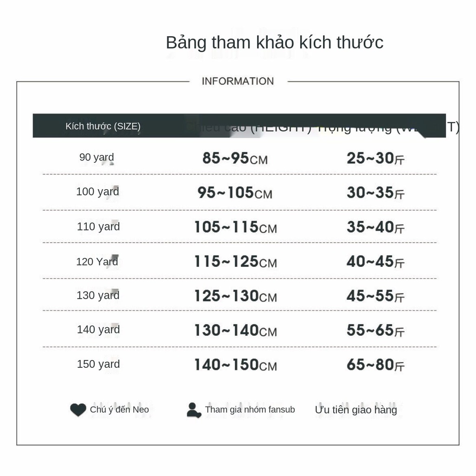Click the 85~95CM height value
Image resolution: width=476 pixels, height=476 pixels.
point(235,159)
